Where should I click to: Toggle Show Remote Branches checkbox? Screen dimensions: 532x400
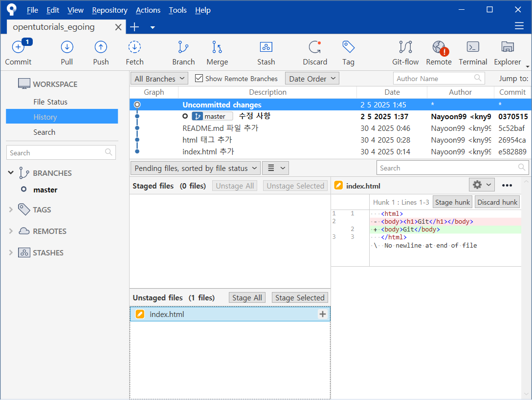199,78
